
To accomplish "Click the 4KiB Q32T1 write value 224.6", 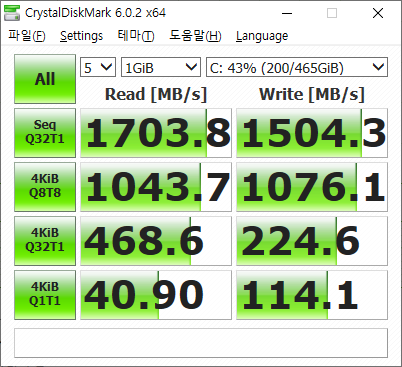I will [312, 241].
